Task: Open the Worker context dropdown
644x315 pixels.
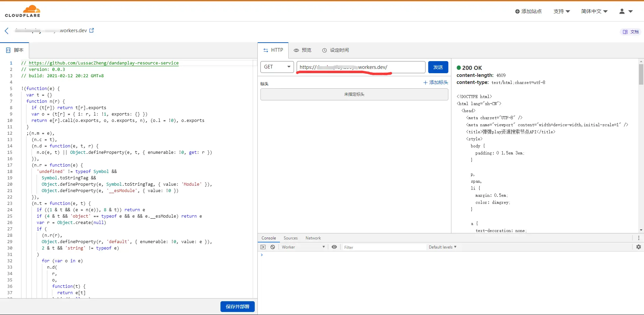Action: pyautogui.click(x=303, y=247)
